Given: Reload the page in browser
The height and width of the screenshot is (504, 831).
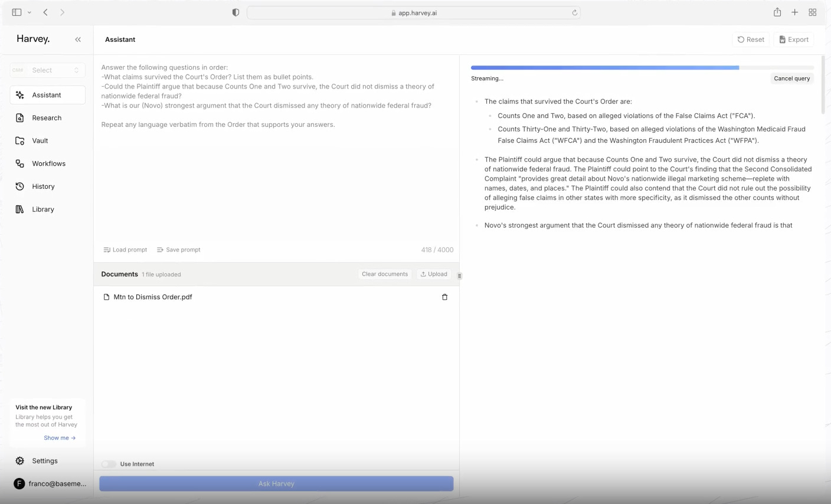Looking at the screenshot, I should pyautogui.click(x=574, y=12).
